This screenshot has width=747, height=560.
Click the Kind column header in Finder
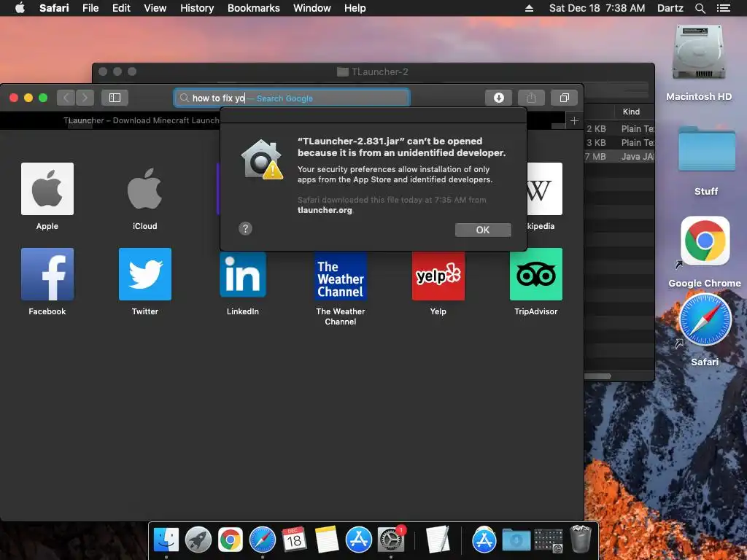click(x=631, y=112)
